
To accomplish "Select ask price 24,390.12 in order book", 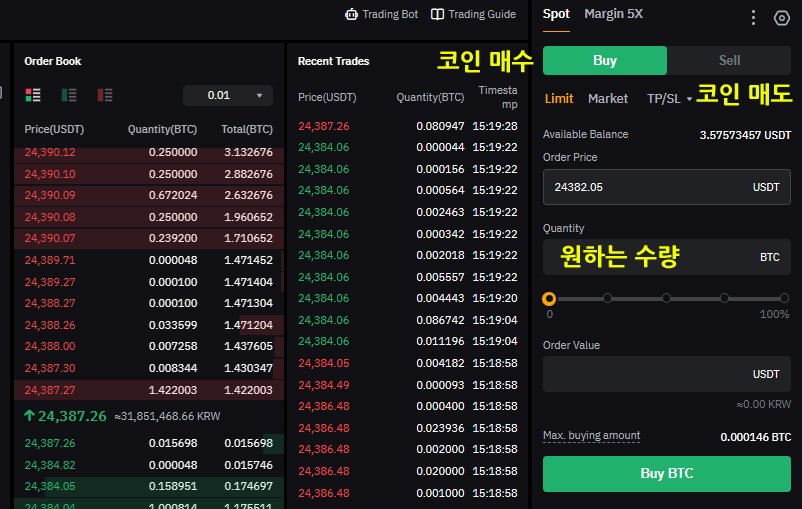I will (x=50, y=152).
